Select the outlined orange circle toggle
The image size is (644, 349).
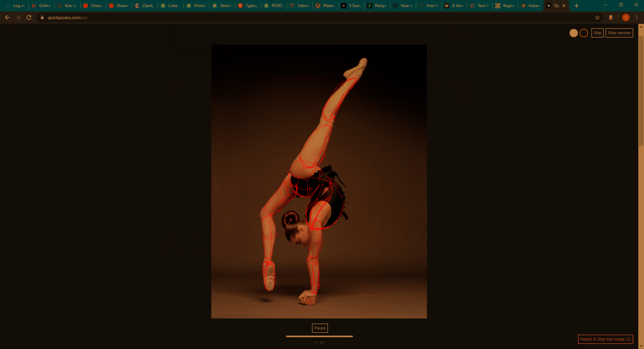583,33
